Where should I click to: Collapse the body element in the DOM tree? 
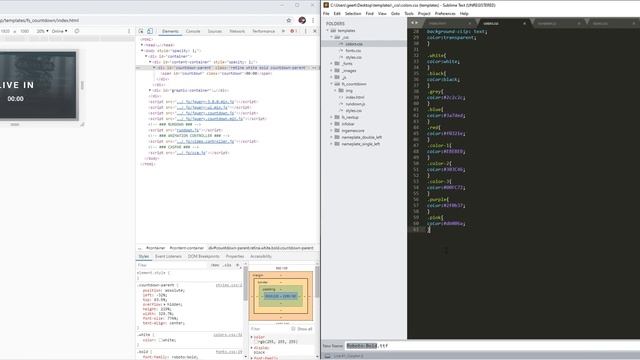click(142, 51)
